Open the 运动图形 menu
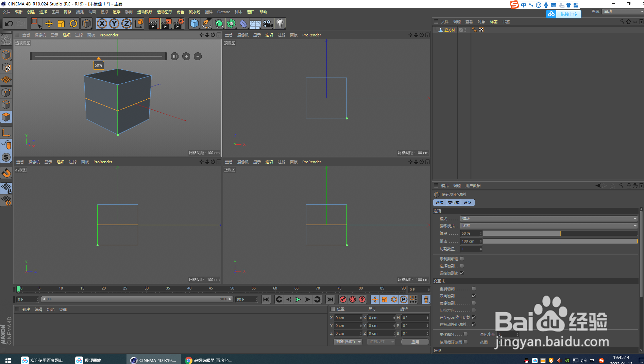Screen dimensions: 644x364 (165, 12)
